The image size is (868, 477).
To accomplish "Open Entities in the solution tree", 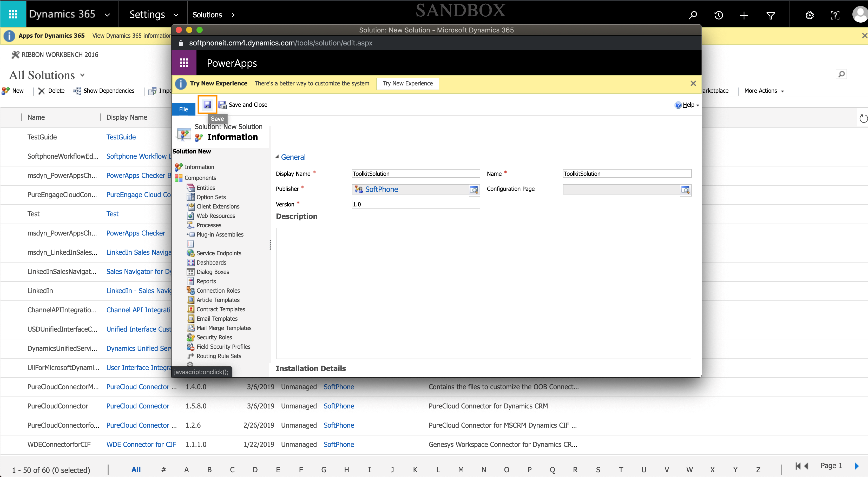I will tap(206, 187).
